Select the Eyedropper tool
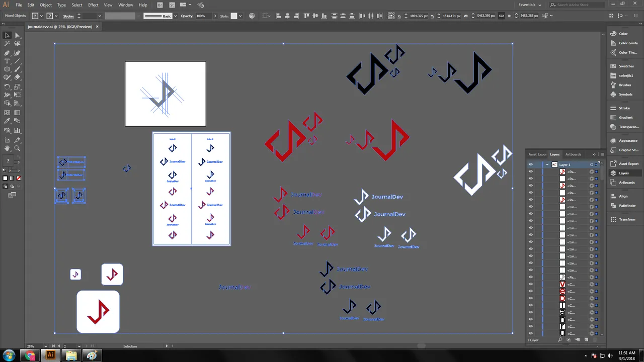The image size is (644, 362). [7, 121]
